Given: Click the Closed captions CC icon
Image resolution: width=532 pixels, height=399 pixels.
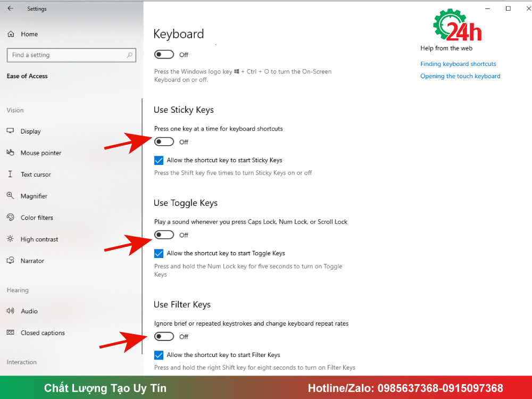Looking at the screenshot, I should coord(11,332).
